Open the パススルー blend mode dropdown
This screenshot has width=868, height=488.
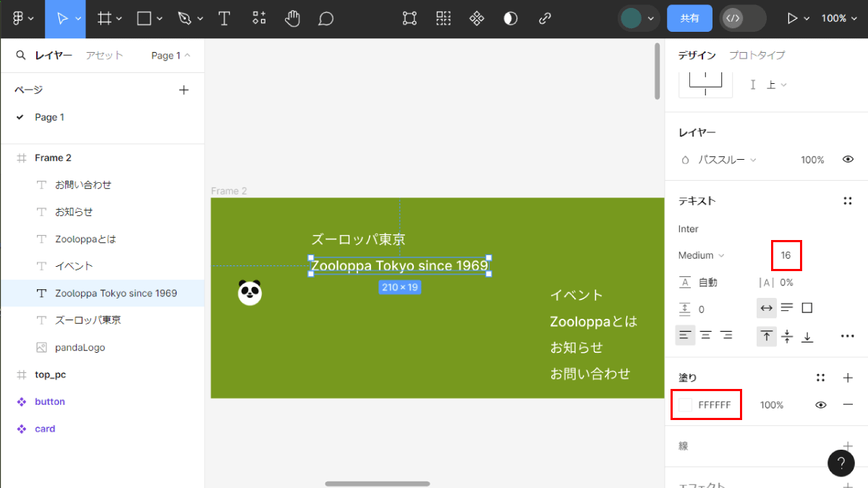click(727, 160)
